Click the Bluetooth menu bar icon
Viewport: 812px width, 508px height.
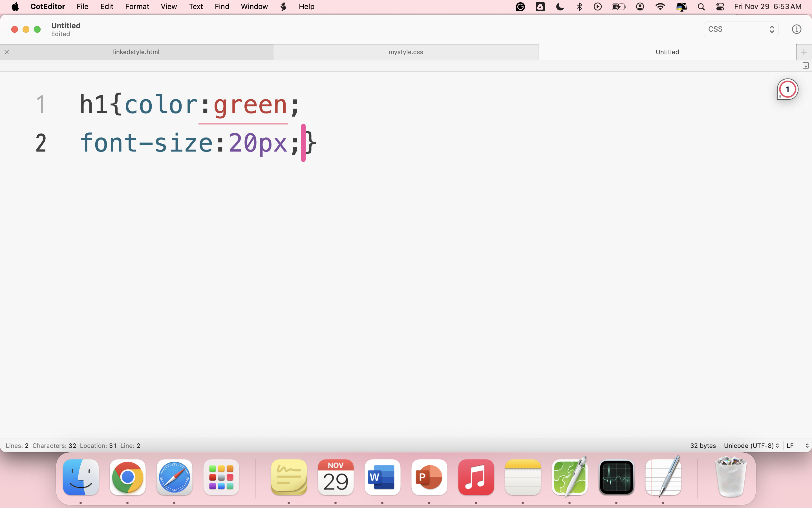click(x=579, y=7)
